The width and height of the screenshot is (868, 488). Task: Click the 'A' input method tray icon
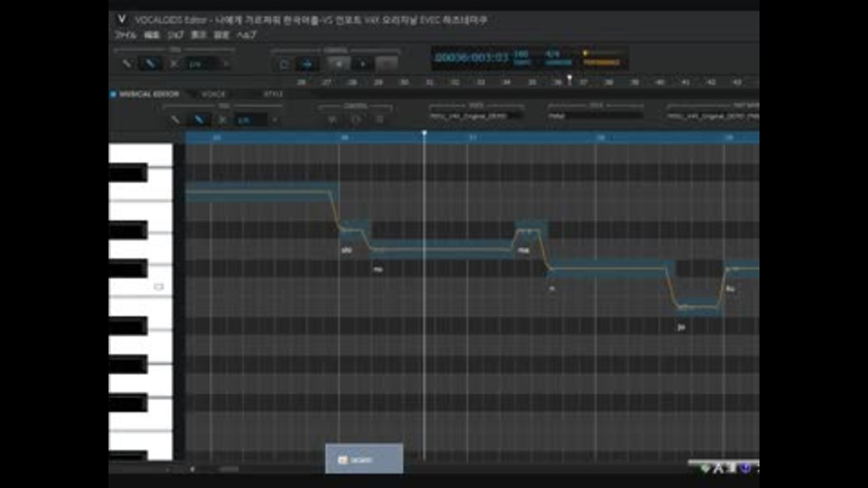pyautogui.click(x=718, y=469)
